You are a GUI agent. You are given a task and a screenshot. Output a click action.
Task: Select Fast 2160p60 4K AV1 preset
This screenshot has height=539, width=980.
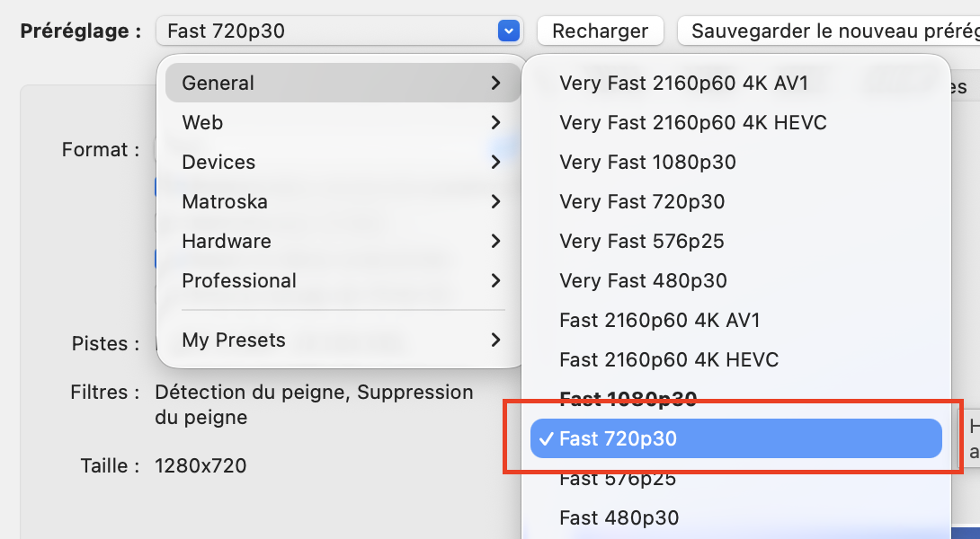660,321
